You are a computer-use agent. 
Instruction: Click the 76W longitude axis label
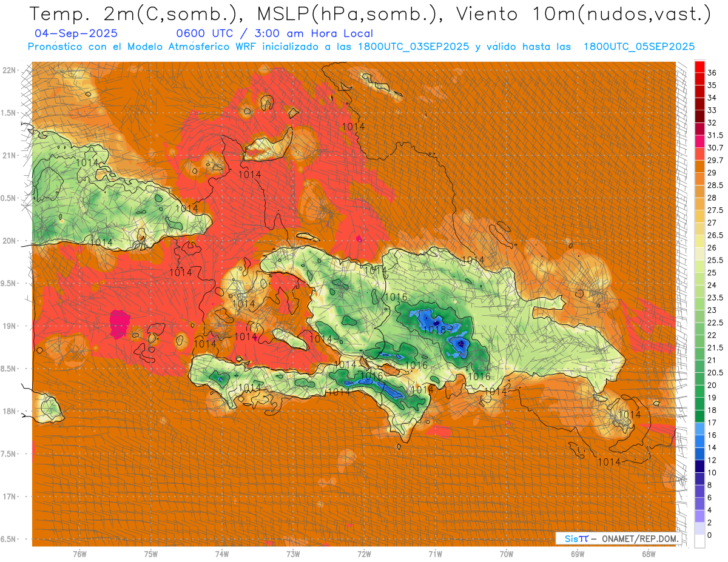tap(79, 554)
